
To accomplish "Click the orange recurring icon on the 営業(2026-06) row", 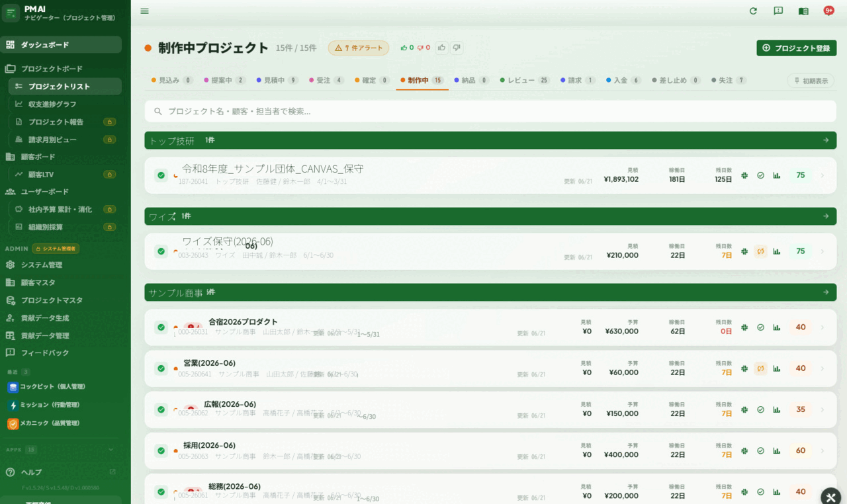I will pyautogui.click(x=760, y=368).
